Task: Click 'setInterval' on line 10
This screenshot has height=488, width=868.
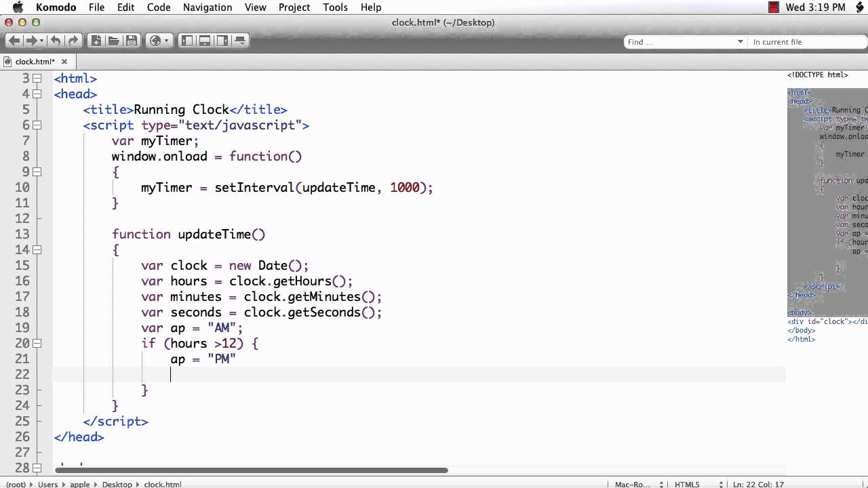Action: tap(254, 188)
